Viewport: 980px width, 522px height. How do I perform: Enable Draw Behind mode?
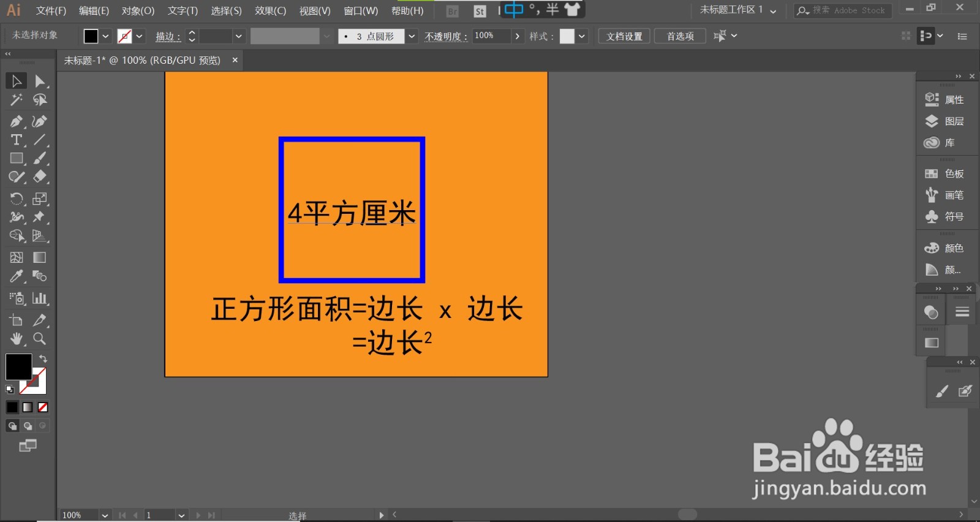[28, 426]
